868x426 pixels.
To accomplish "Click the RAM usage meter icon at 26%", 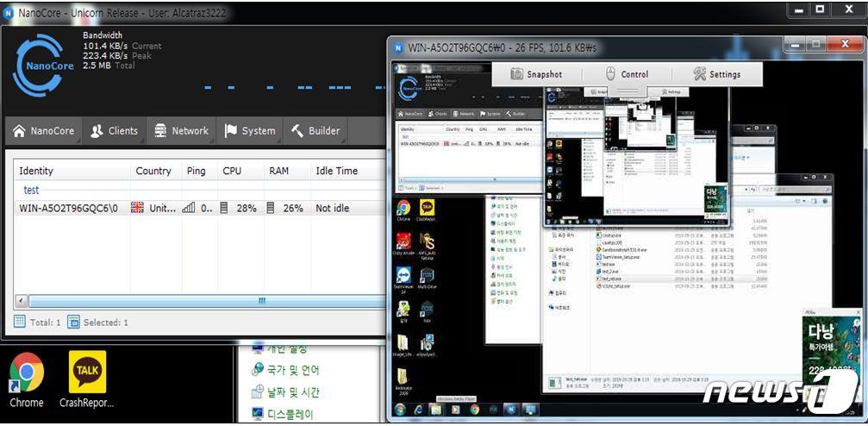I will coord(271,209).
